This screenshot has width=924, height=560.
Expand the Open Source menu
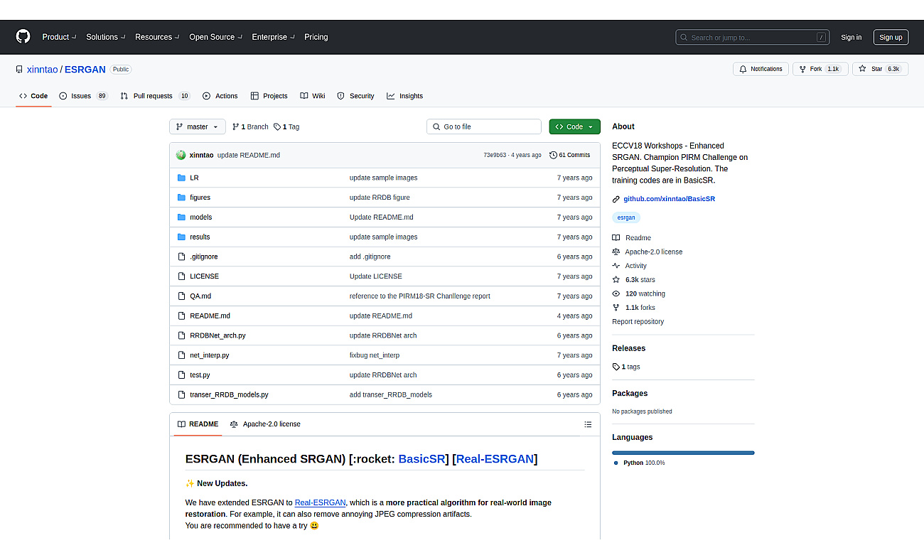(x=215, y=37)
